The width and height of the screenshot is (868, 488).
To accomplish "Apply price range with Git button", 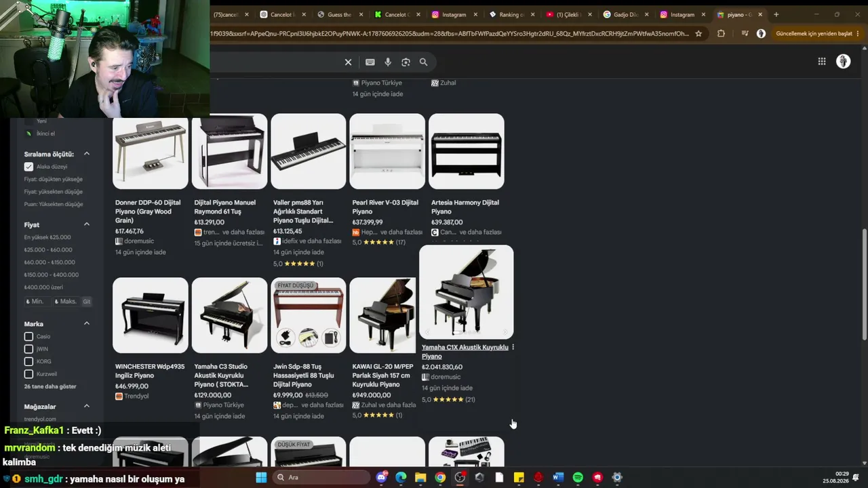I will coord(87,302).
